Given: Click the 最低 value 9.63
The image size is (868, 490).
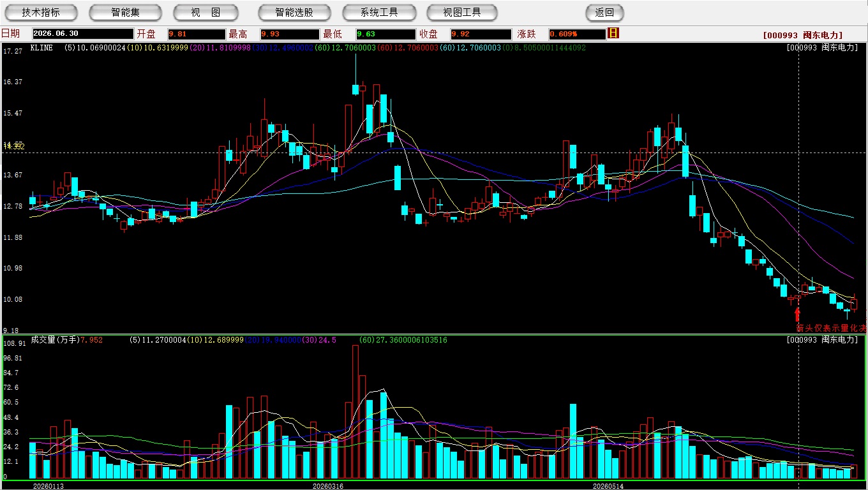Looking at the screenshot, I should tap(385, 34).
